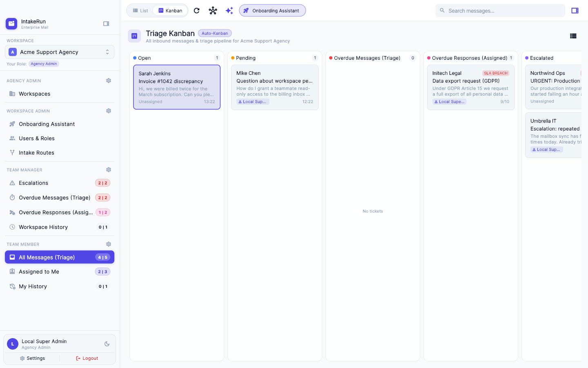Open Team Member section settings gear
Screen dimensions: 588x368
[109, 244]
